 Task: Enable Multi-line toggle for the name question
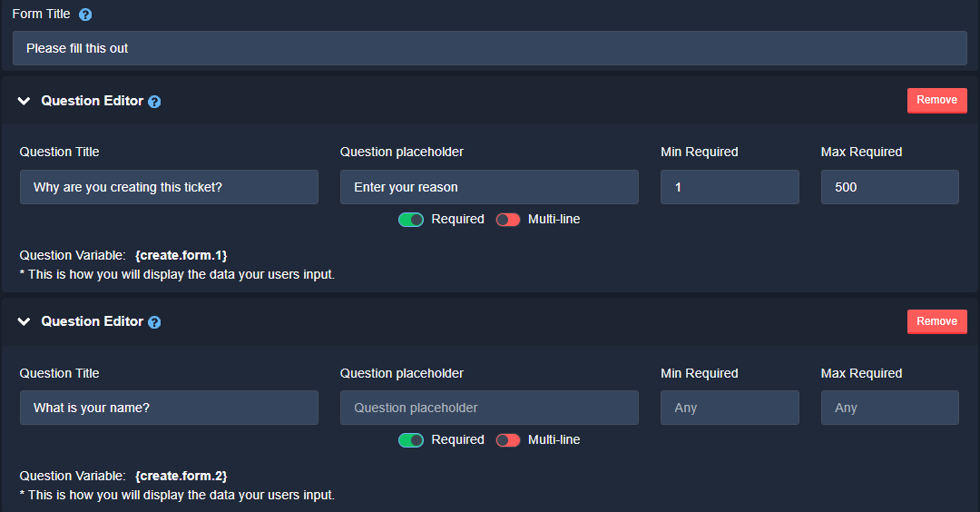coord(508,440)
